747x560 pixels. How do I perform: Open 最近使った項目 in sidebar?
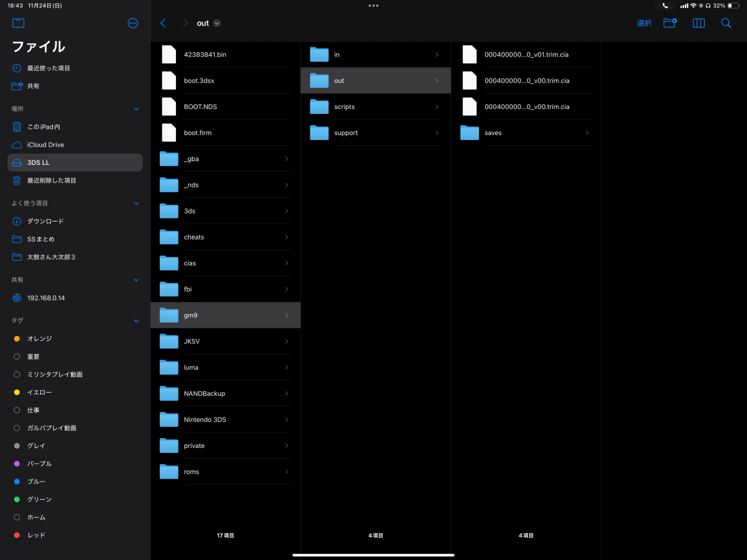[x=49, y=68]
